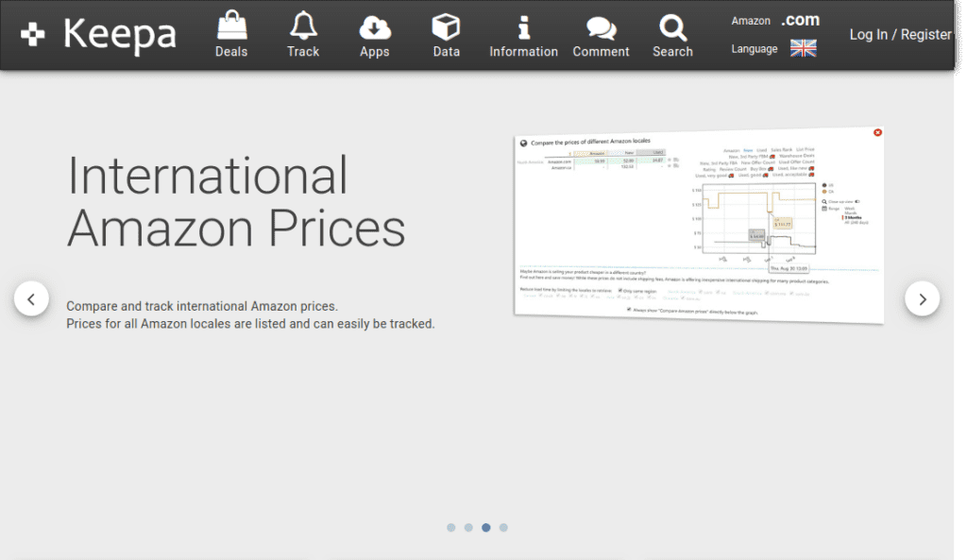Jump to the first carousel dot

click(x=451, y=528)
